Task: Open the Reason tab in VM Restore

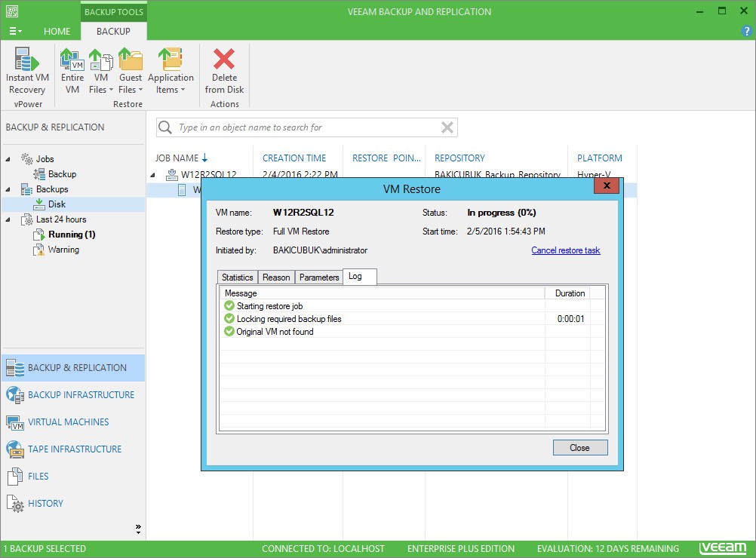Action: pyautogui.click(x=276, y=277)
